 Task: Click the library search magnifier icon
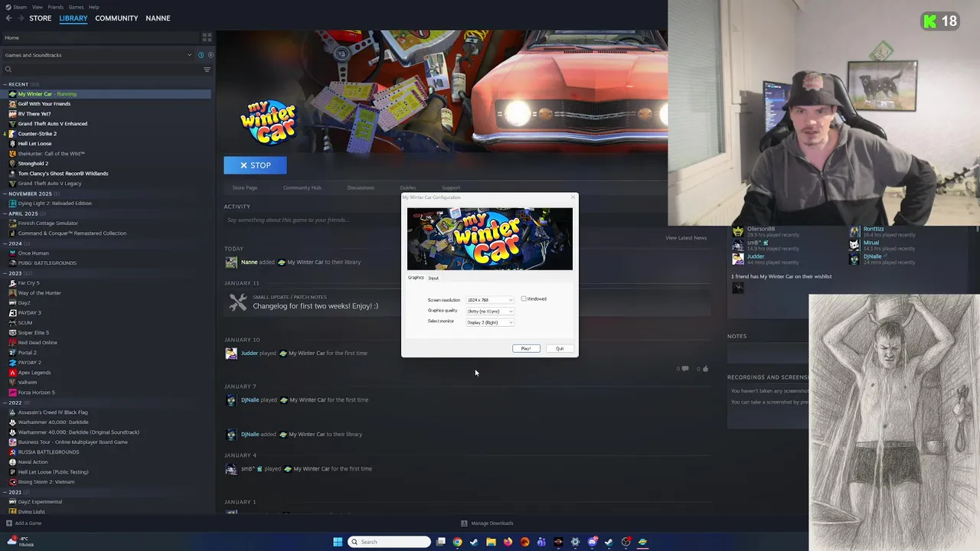click(8, 70)
